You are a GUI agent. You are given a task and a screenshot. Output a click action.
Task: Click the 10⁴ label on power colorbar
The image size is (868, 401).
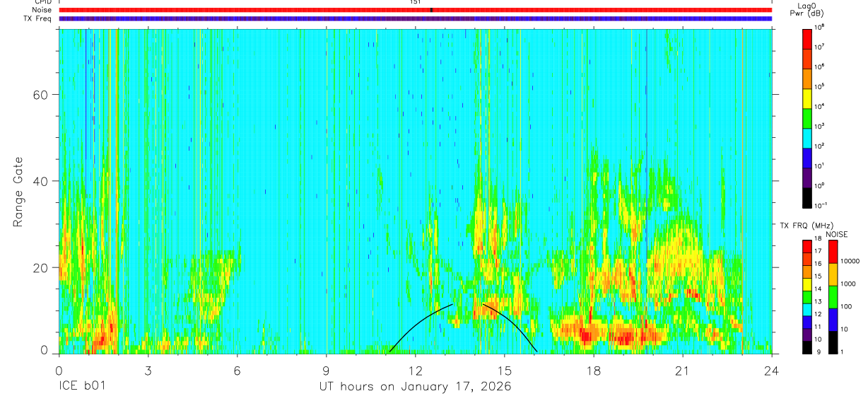[x=821, y=105]
